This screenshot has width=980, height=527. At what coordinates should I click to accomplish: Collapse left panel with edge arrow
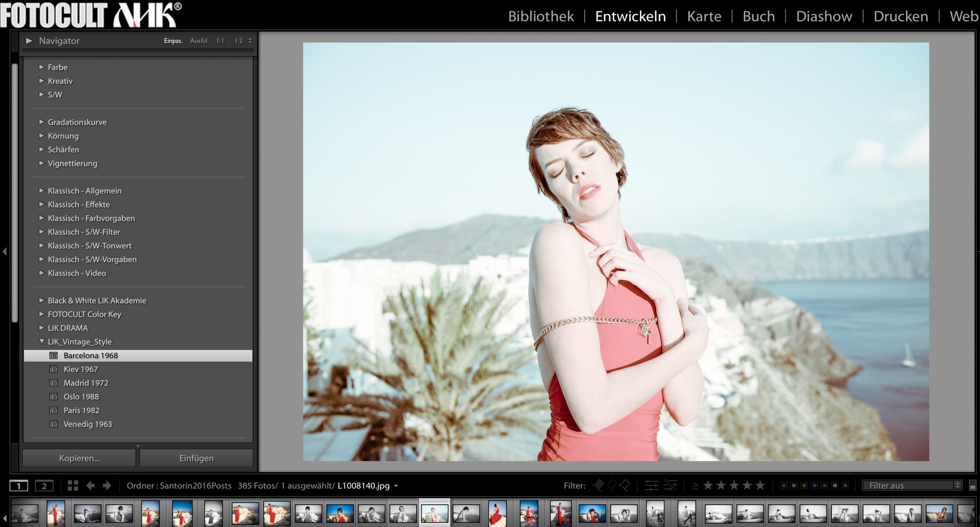[5, 251]
